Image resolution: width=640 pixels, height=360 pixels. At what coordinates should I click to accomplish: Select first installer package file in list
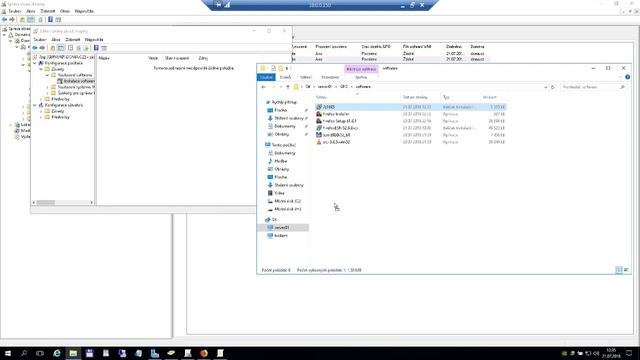click(x=410, y=107)
